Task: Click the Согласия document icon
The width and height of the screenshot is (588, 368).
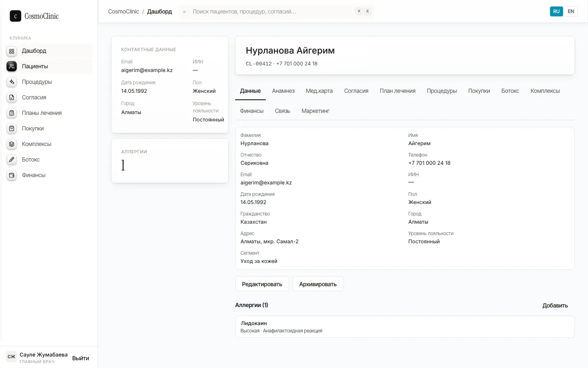Action: [x=12, y=97]
